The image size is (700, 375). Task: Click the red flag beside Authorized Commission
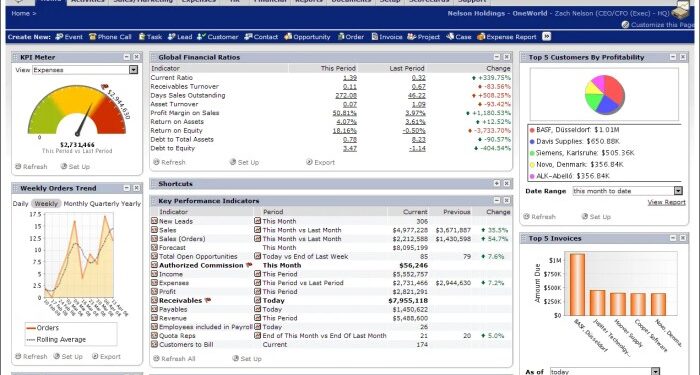(x=249, y=265)
